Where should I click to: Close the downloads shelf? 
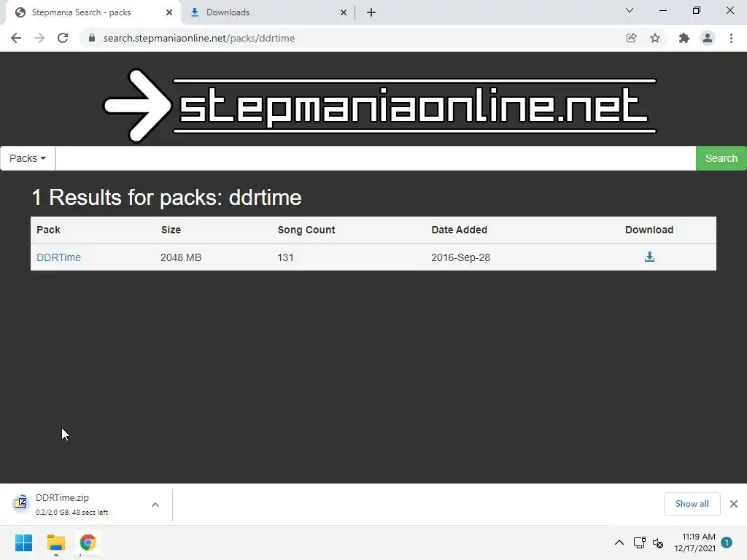coord(734,504)
